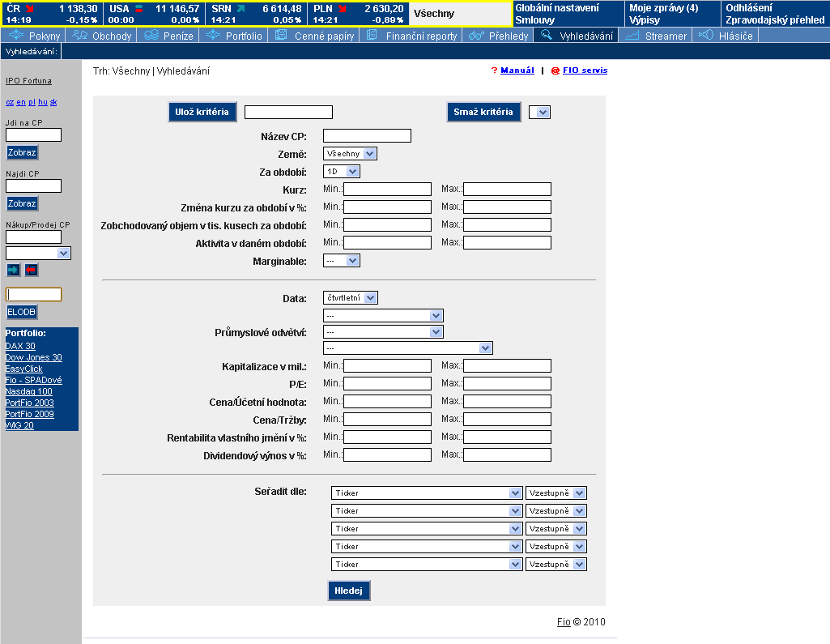This screenshot has width=830, height=644.
Task: Open the Nasdaq 100 portfolio link
Action: pyautogui.click(x=28, y=391)
